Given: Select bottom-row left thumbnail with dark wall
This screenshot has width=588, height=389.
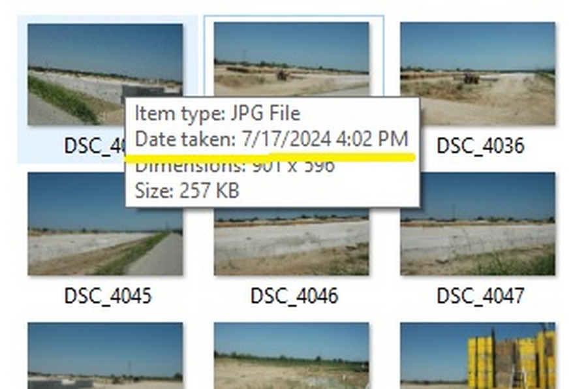Looking at the screenshot, I should (105, 355).
